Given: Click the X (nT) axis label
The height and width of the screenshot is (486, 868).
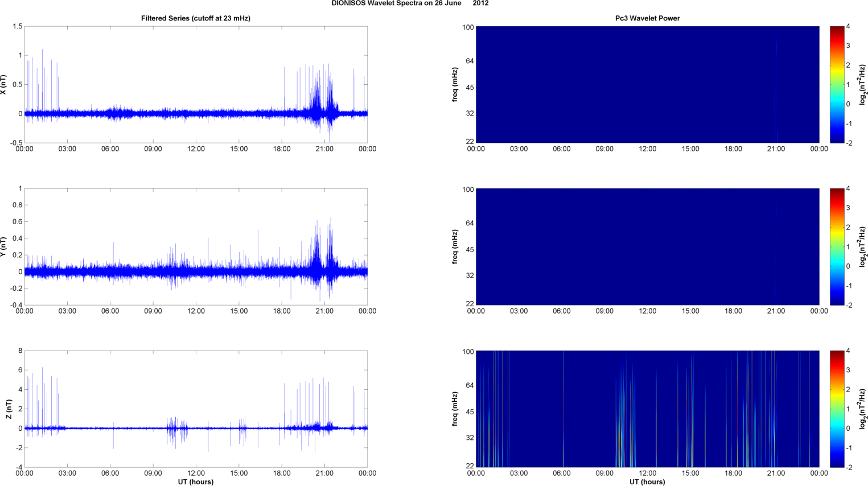Looking at the screenshot, I should tap(4, 84).
